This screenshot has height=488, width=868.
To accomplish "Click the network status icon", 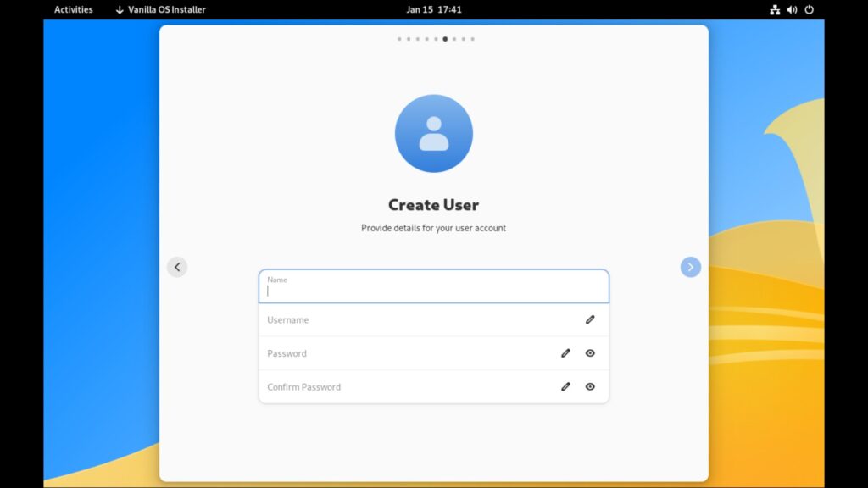I will coord(775,9).
